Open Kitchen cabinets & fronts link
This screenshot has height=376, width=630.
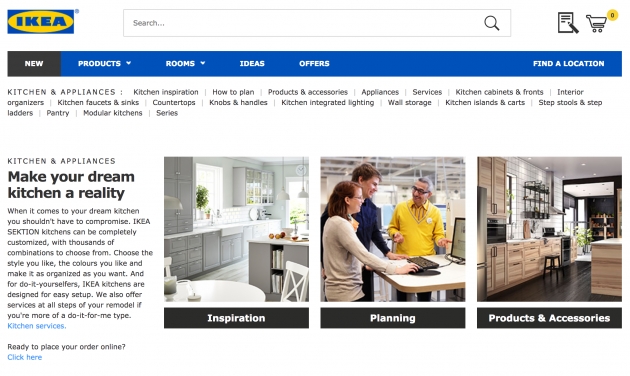499,92
